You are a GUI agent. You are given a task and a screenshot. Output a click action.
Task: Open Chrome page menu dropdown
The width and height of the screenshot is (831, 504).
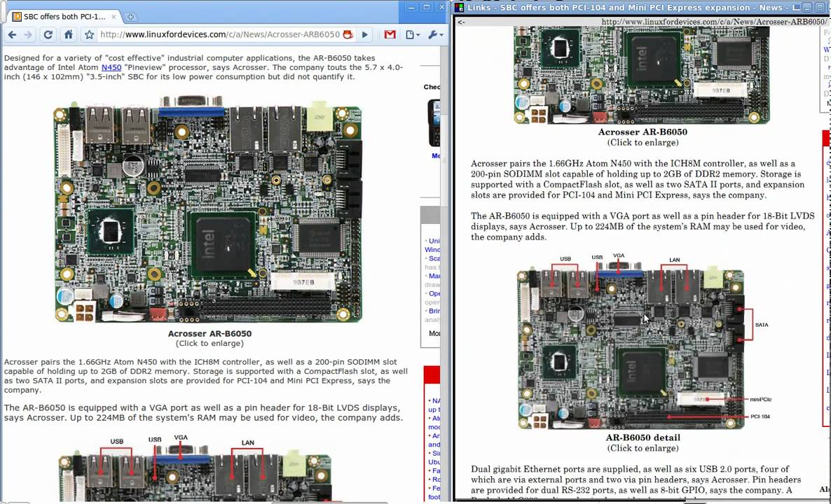point(412,35)
